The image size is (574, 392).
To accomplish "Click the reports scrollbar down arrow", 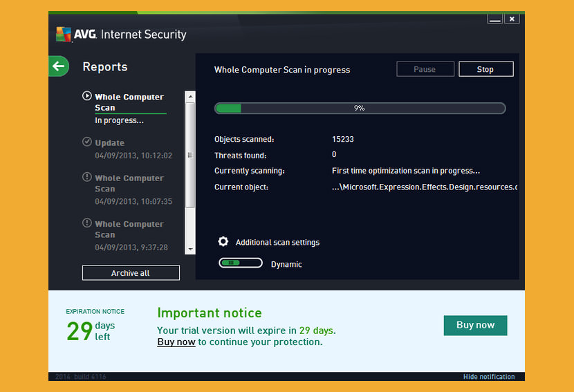I will click(x=190, y=249).
